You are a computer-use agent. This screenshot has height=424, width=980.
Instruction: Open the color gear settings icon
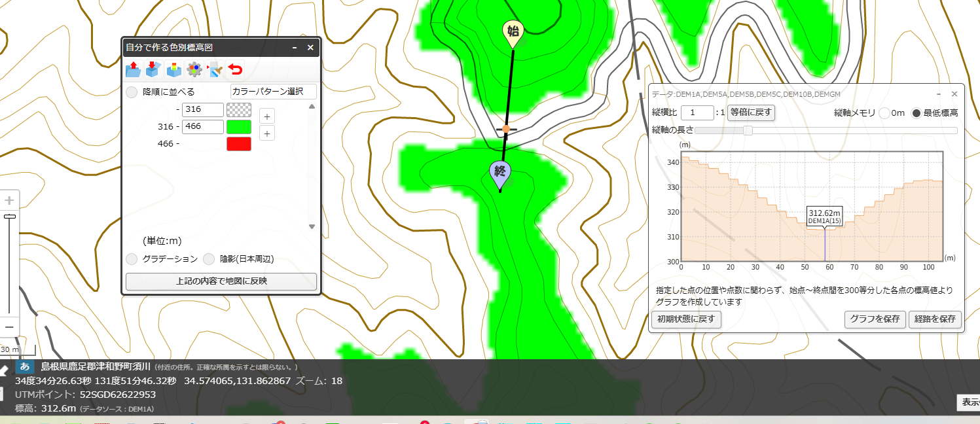pyautogui.click(x=194, y=69)
